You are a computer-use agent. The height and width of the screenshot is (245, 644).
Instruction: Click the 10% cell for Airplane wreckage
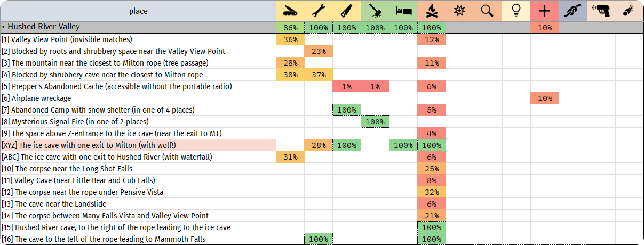(x=544, y=98)
